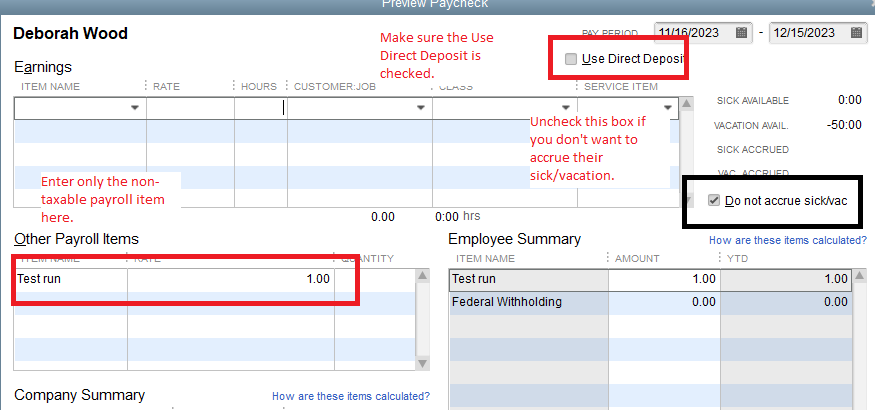Click the QUANTITY header in Other Payroll Items
This screenshot has width=875, height=410.
click(368, 259)
